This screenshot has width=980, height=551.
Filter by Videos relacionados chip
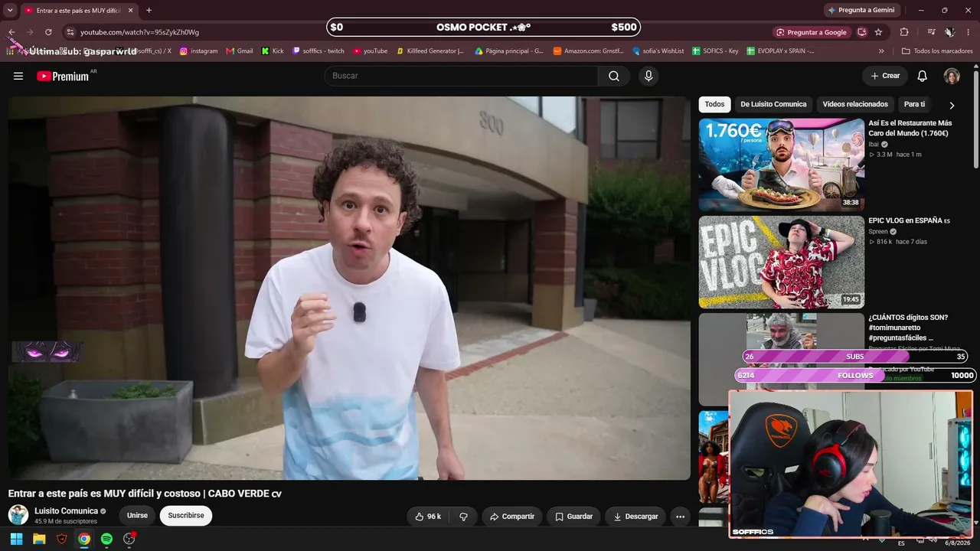(x=855, y=104)
